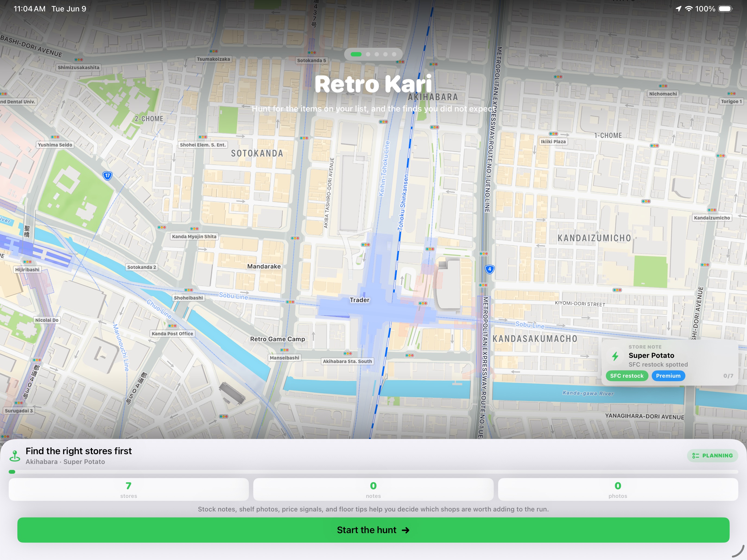
Task: Select the Mandarake store on map
Action: [264, 266]
